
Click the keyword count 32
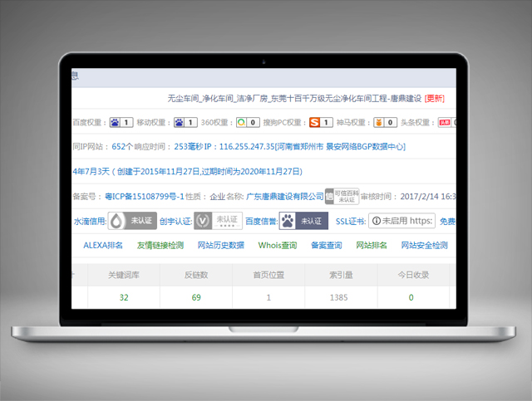click(x=124, y=297)
